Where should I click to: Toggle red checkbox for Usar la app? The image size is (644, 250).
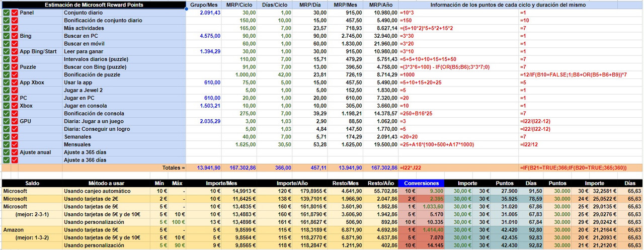pyautogui.click(x=15, y=82)
